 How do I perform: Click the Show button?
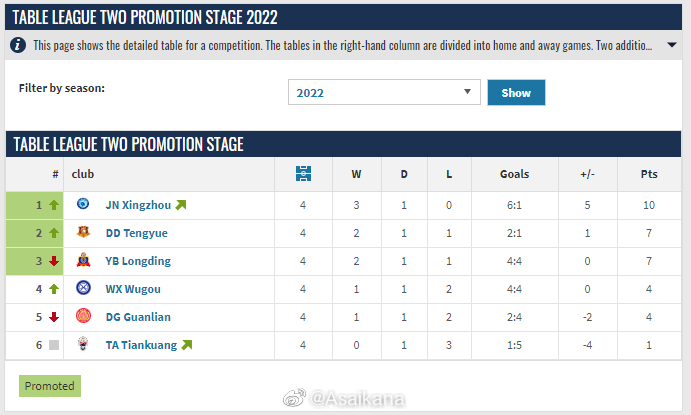click(516, 93)
